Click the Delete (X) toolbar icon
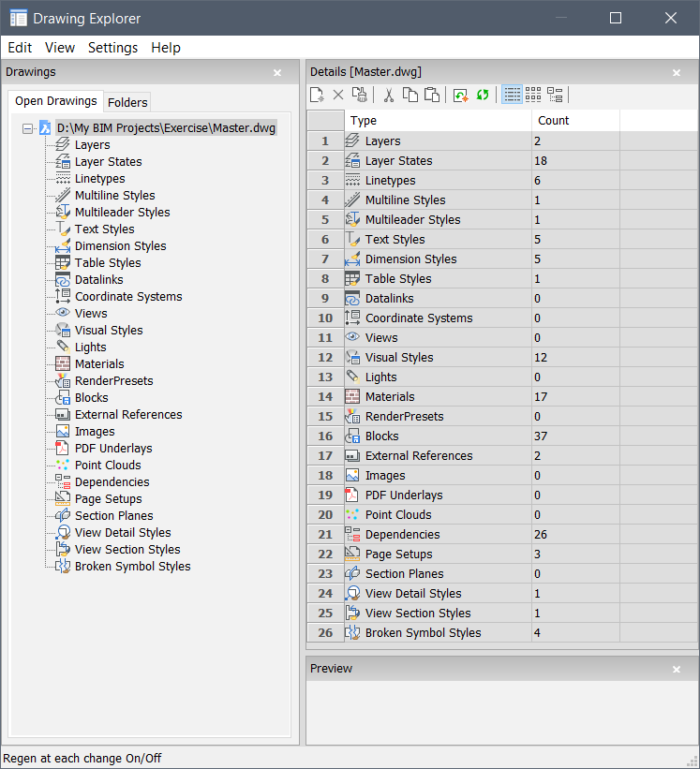700x769 pixels. tap(338, 95)
